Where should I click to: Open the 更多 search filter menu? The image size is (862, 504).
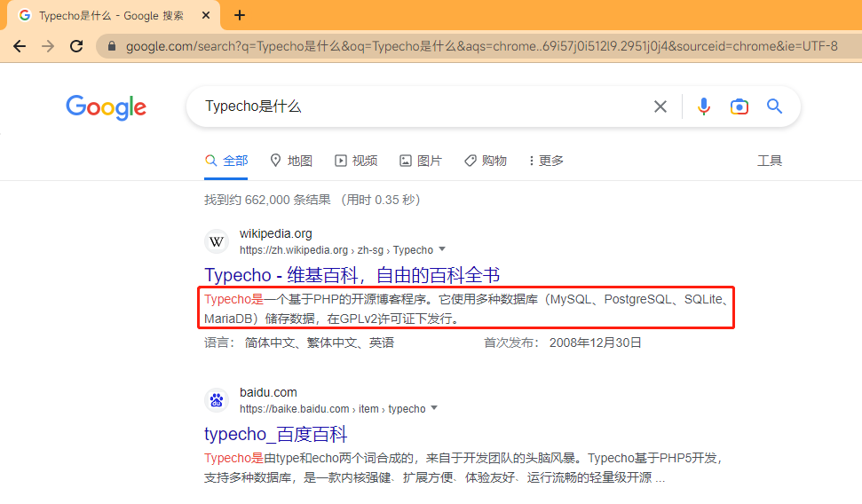[x=546, y=161]
